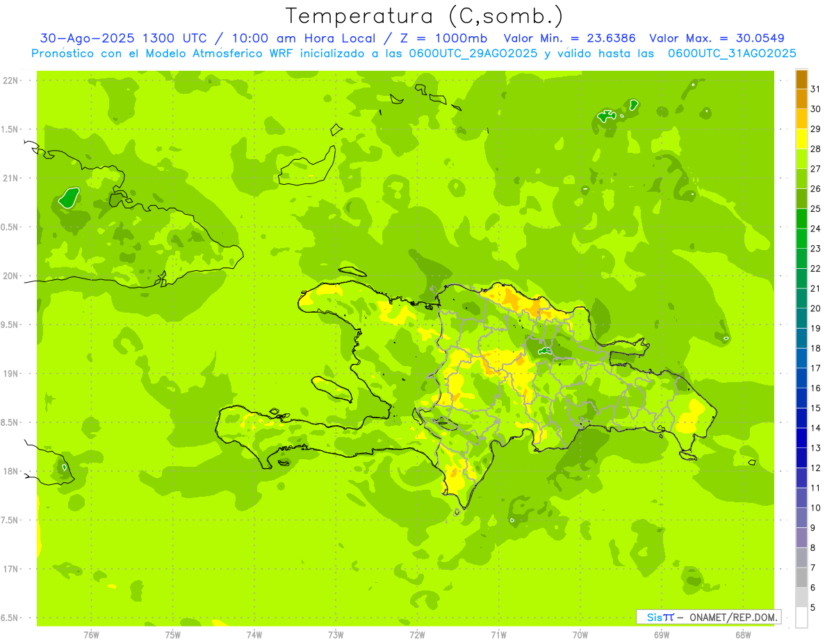Click the '13' label on the color scale
The height and width of the screenshot is (644, 834).
click(x=816, y=448)
